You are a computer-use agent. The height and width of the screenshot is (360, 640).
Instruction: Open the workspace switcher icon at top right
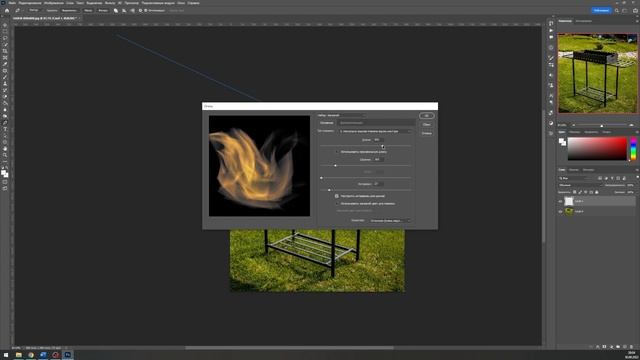tap(624, 11)
